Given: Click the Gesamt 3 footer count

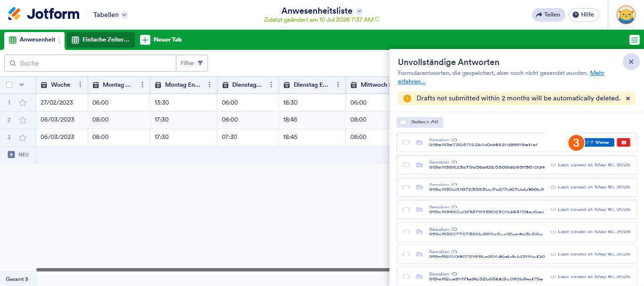Looking at the screenshot, I should 17,279.
